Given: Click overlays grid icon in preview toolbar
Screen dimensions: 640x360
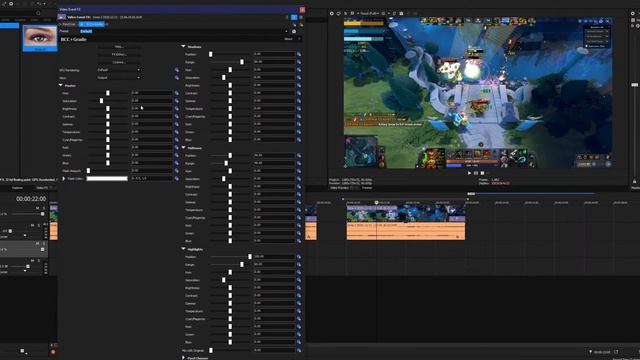Looking at the screenshot, I should point(384,13).
